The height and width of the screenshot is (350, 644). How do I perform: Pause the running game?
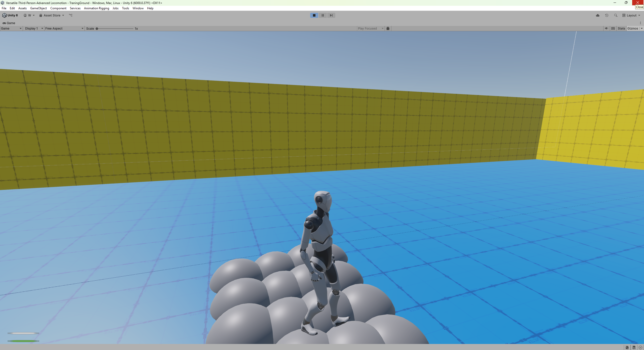click(x=323, y=15)
